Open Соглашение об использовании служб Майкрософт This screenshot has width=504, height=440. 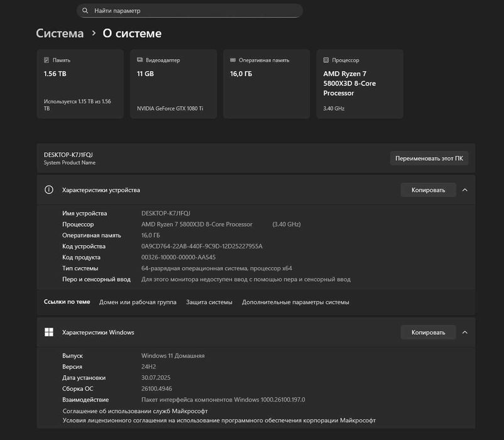tap(135, 411)
